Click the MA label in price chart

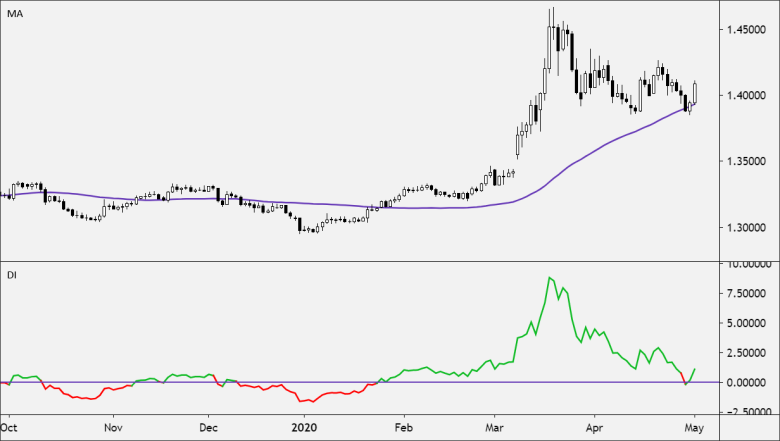(x=14, y=14)
